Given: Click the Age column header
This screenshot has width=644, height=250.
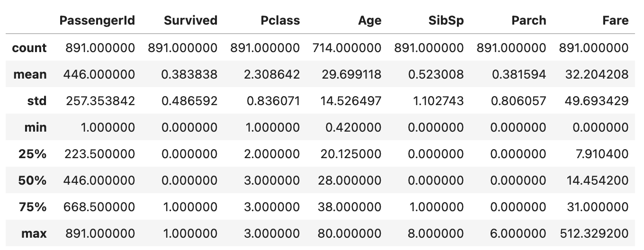Looking at the screenshot, I should tap(370, 20).
